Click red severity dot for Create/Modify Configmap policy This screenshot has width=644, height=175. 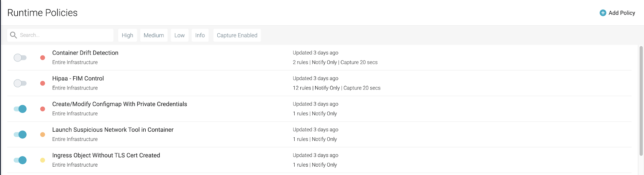tap(43, 109)
